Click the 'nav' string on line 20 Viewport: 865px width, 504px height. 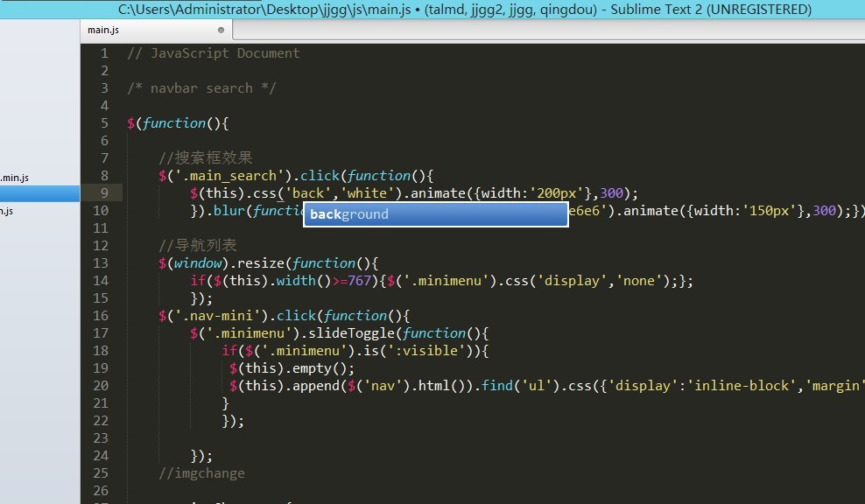click(x=383, y=386)
